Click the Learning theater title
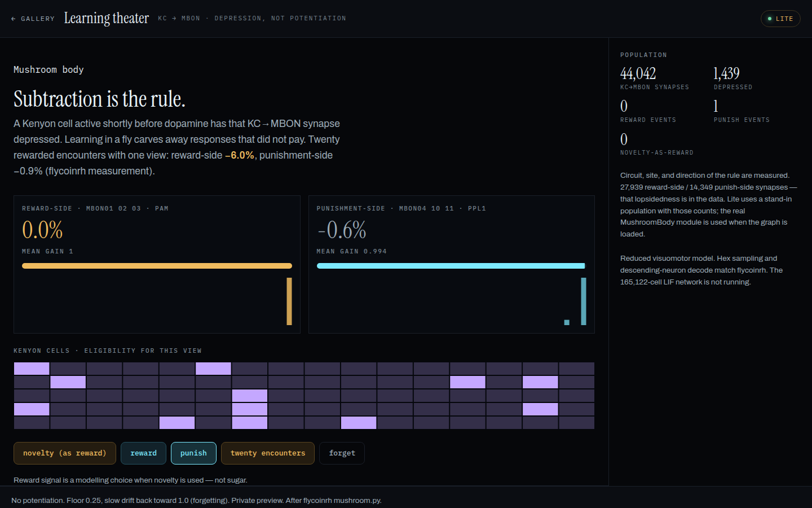Viewport: 812px width, 508px height. click(107, 18)
